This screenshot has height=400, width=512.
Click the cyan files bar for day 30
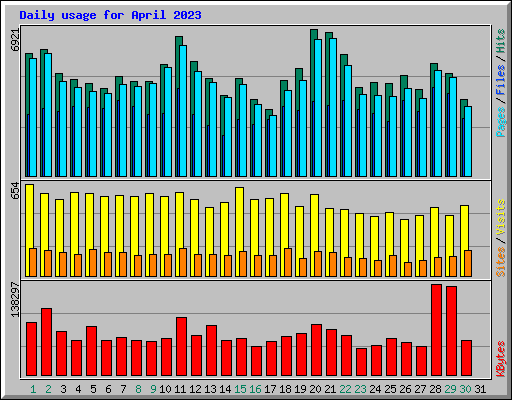coord(468,141)
